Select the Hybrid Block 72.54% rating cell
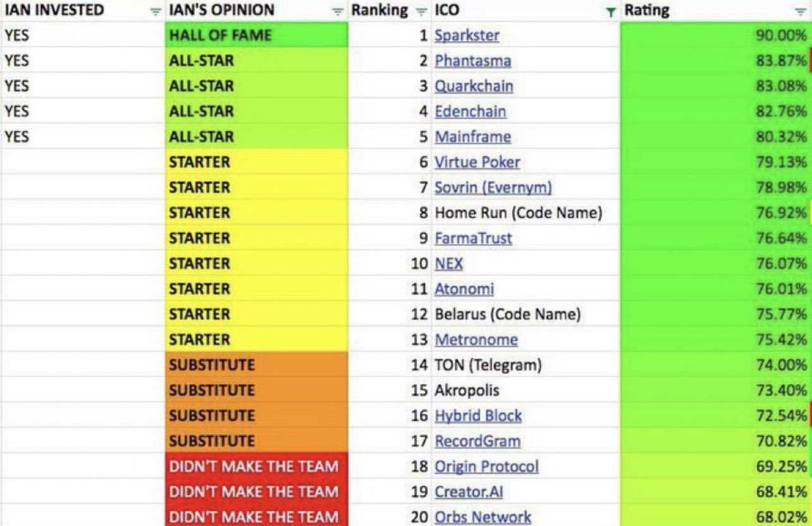The width and height of the screenshot is (812, 526). point(715,416)
